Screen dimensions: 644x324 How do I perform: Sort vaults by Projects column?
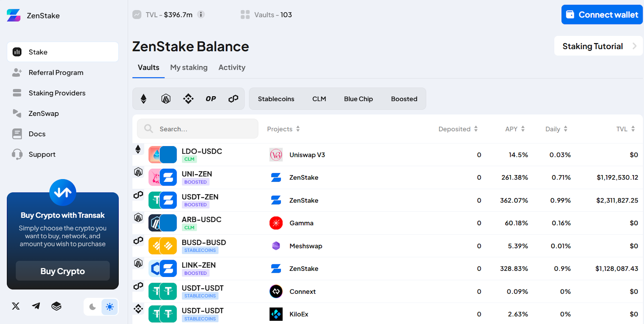click(x=283, y=129)
